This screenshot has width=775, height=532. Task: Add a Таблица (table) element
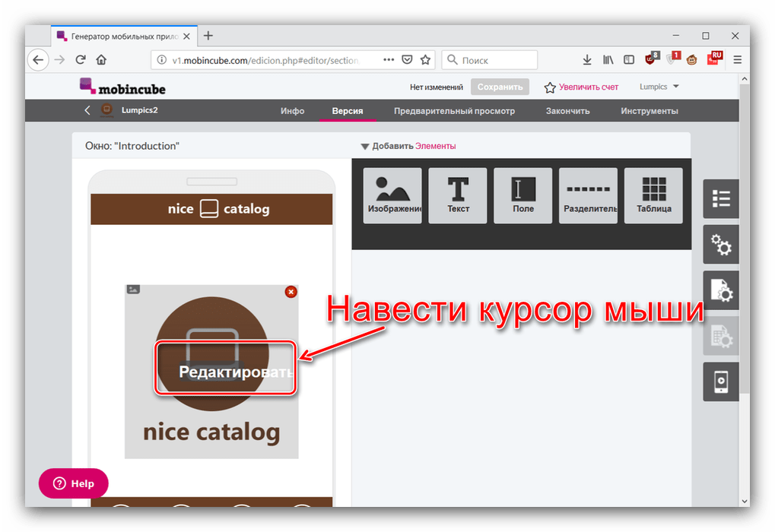click(x=653, y=195)
